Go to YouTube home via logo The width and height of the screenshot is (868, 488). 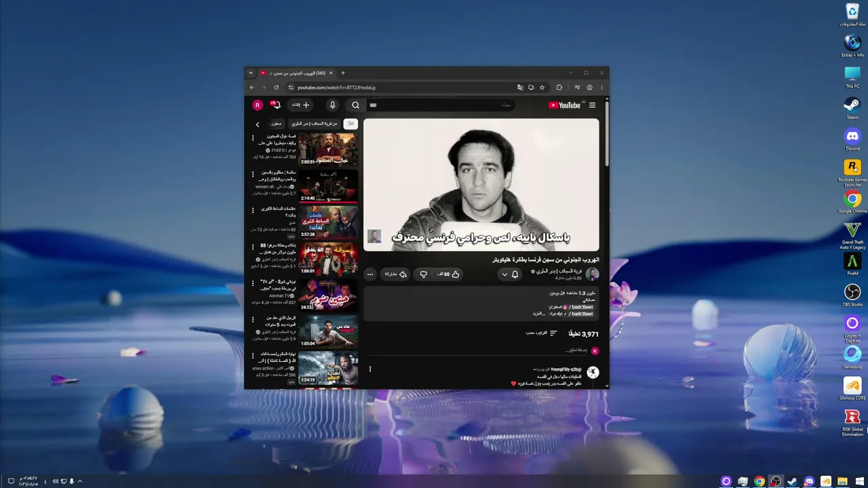tap(565, 105)
